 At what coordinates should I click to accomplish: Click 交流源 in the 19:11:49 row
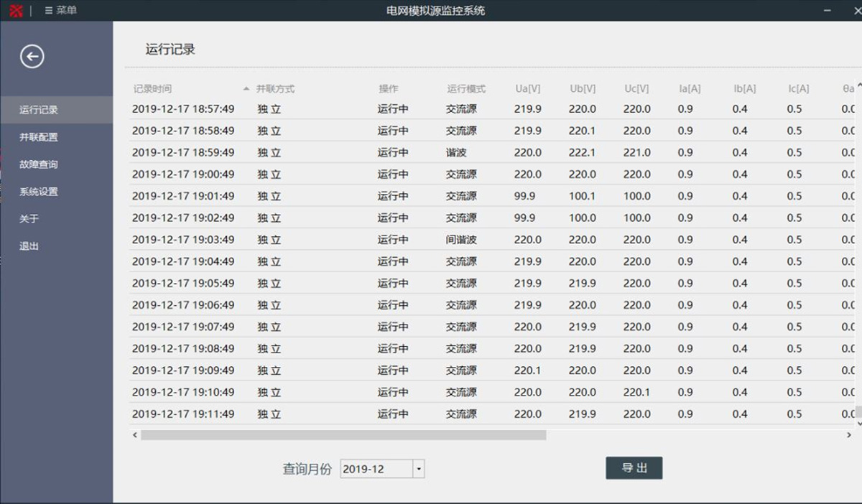[461, 414]
